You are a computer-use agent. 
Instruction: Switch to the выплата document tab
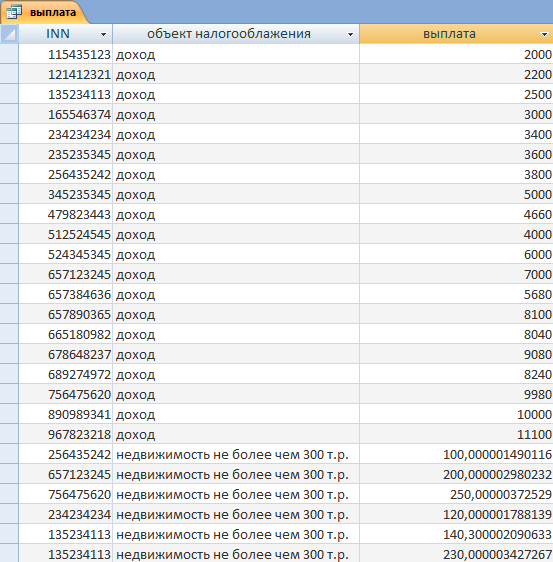click(x=45, y=12)
